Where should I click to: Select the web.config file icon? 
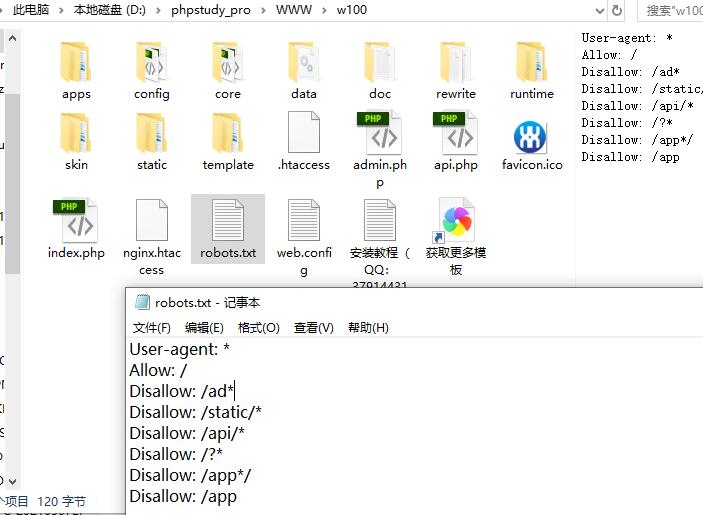click(304, 221)
